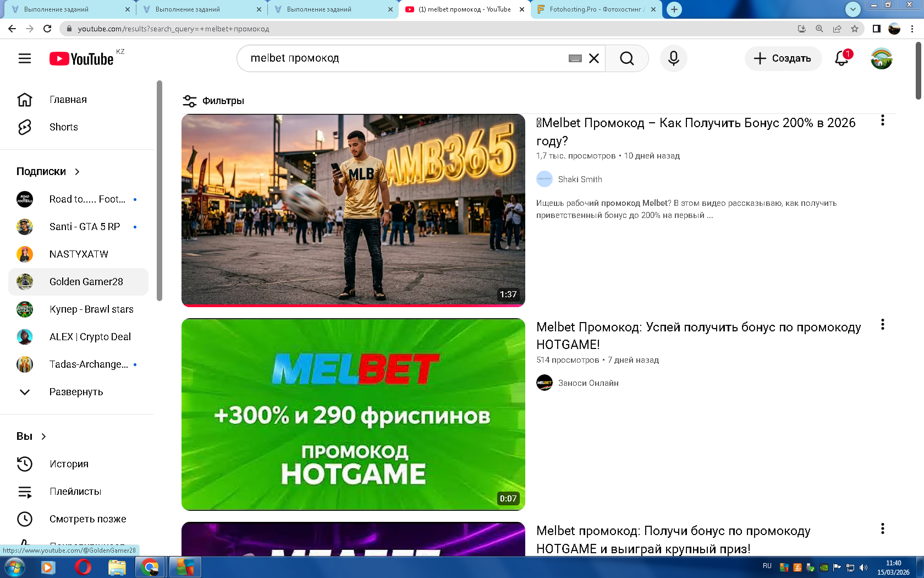The image size is (924, 578).
Task: Open more options for HOTGAME video
Action: 882,325
